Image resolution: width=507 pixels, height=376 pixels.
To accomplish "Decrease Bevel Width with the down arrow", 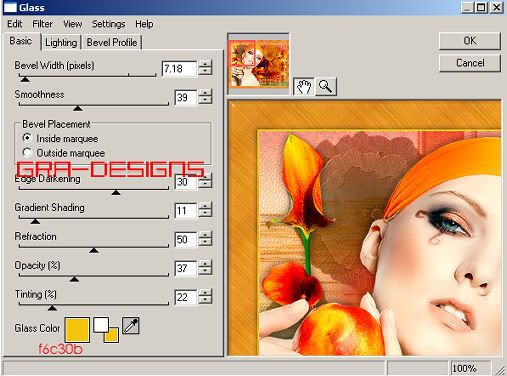I will [x=205, y=72].
